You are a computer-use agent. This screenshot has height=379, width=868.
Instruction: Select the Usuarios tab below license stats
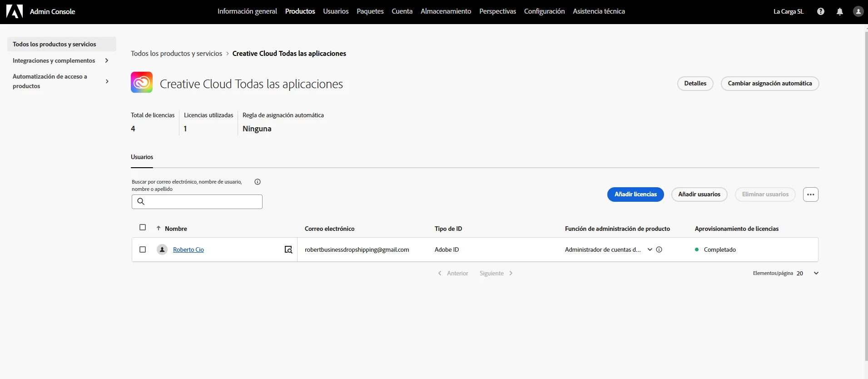(142, 157)
